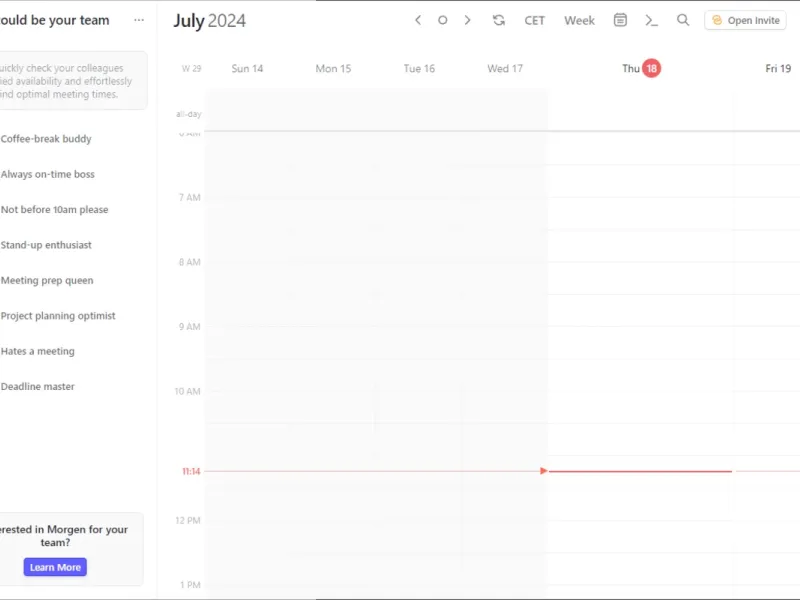Select Always on-time boss teammate
The image size is (800, 600).
(47, 174)
